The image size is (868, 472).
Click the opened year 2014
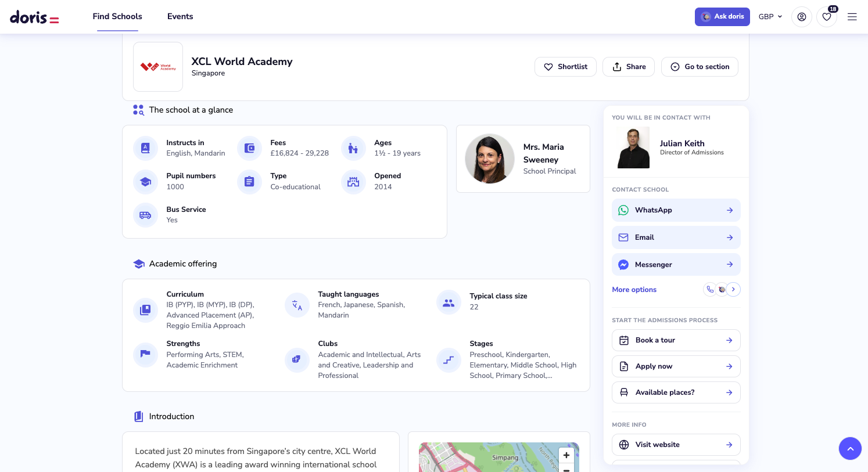click(383, 187)
